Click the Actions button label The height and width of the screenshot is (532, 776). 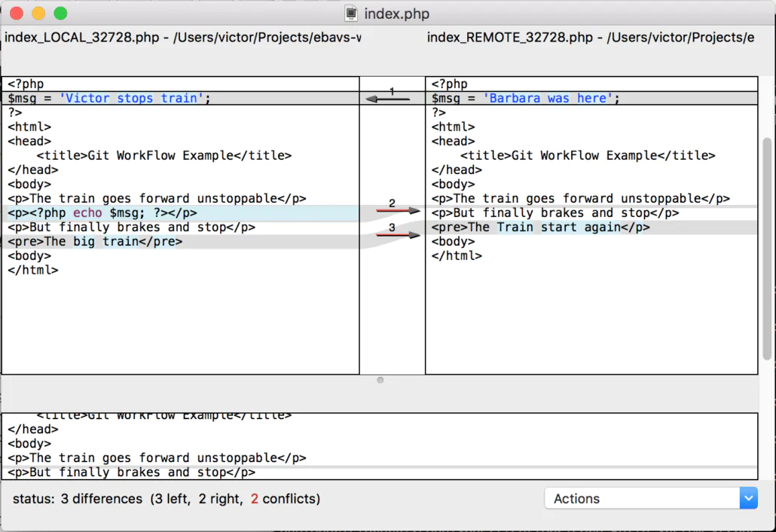tap(576, 498)
